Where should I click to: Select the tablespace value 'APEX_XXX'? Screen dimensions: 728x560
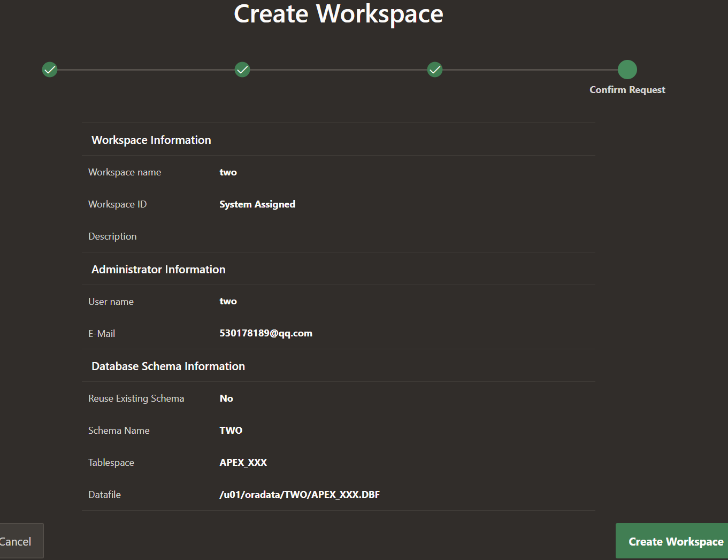pyautogui.click(x=243, y=463)
